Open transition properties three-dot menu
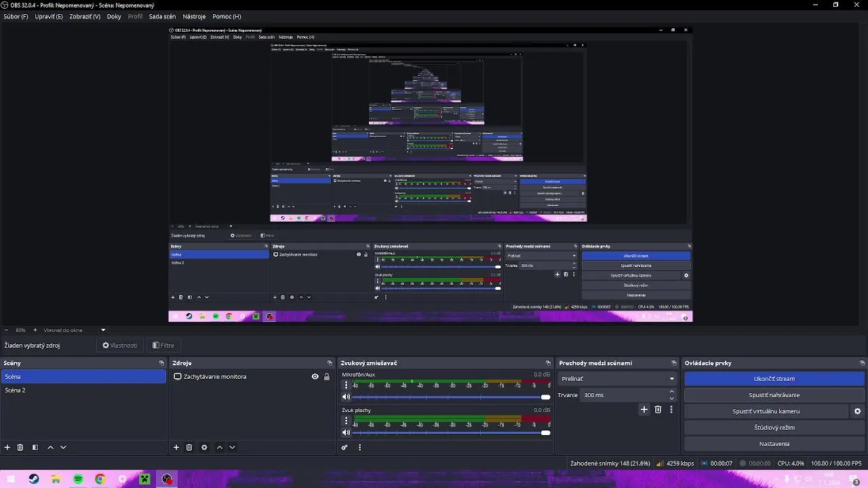868x488 pixels. [x=671, y=409]
